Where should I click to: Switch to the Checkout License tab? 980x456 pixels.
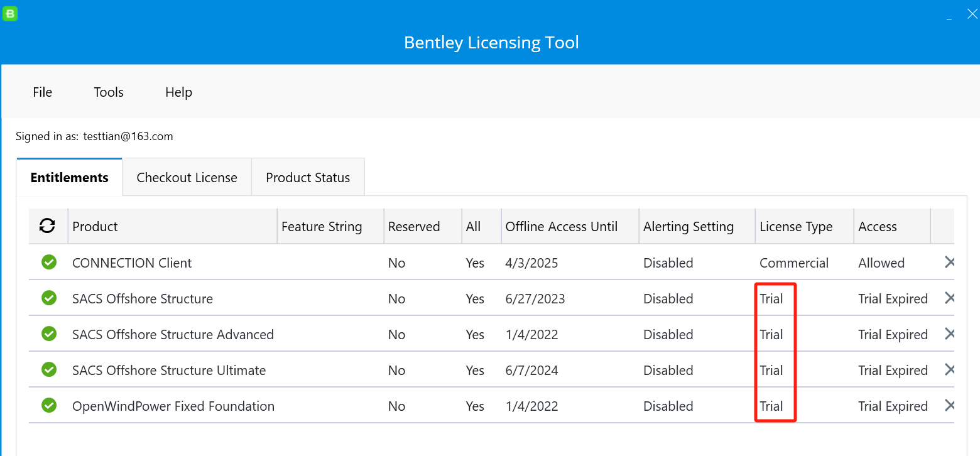pyautogui.click(x=187, y=176)
